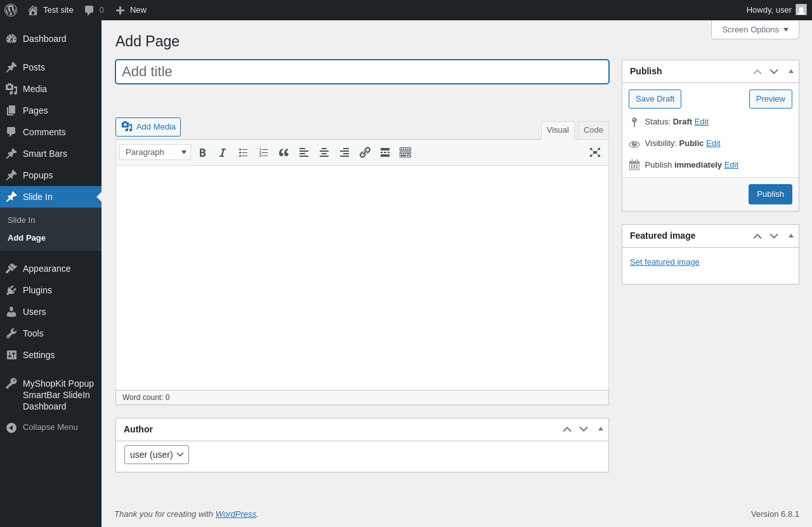Click the Preview button
The height and width of the screenshot is (527, 812).
(x=770, y=99)
